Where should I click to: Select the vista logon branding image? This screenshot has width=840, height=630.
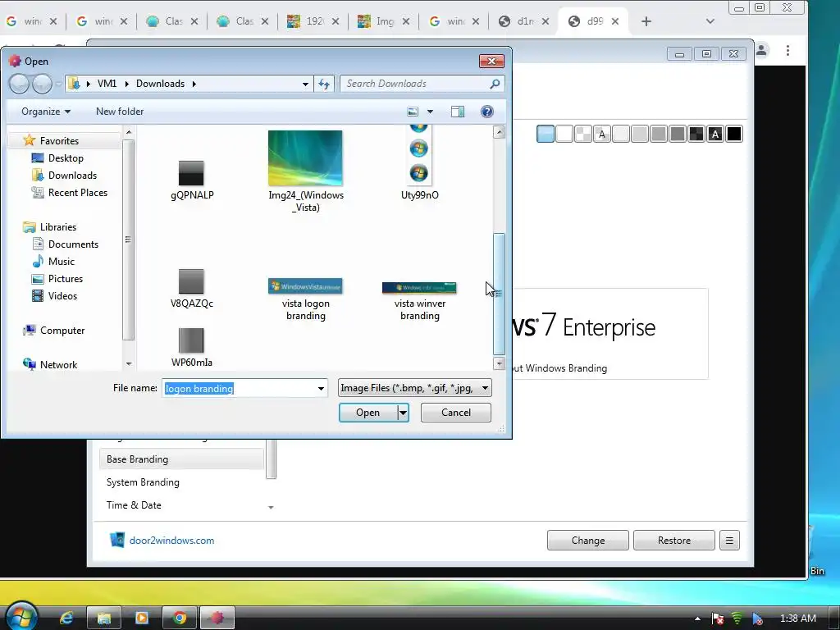[x=305, y=299]
